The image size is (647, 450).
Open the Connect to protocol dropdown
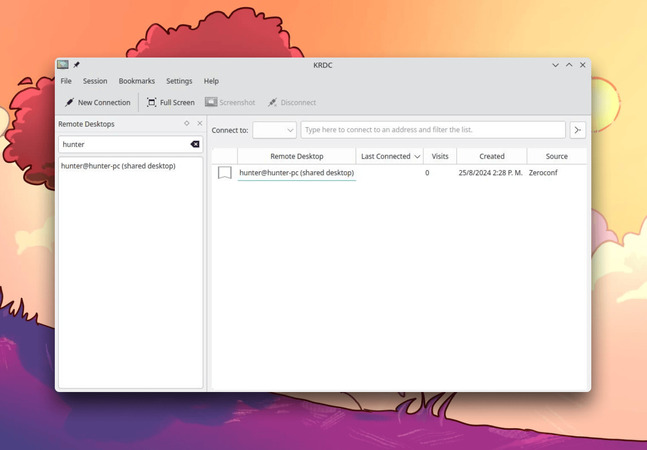pyautogui.click(x=274, y=130)
